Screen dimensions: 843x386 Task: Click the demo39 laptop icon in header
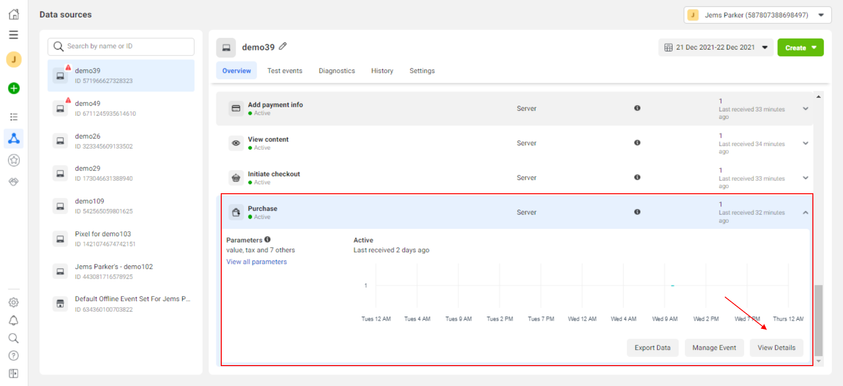(226, 48)
